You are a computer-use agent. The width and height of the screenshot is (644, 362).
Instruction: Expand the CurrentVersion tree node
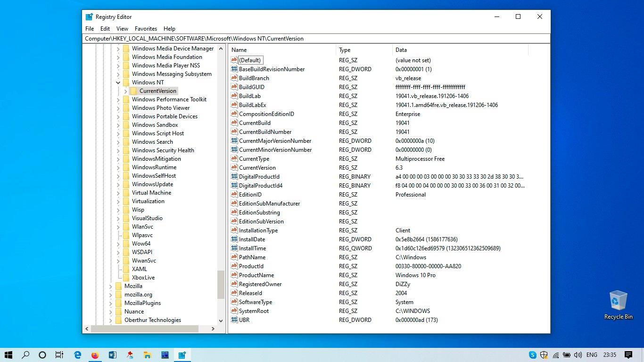[125, 91]
